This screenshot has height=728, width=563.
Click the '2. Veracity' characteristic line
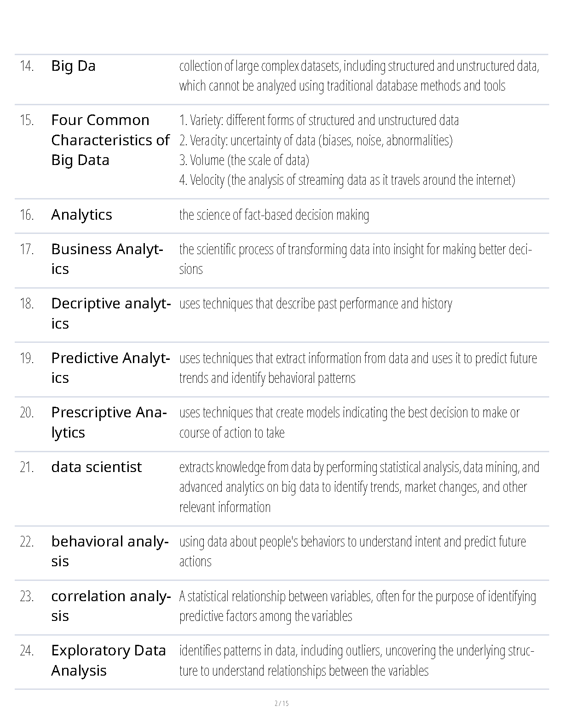[x=316, y=140]
